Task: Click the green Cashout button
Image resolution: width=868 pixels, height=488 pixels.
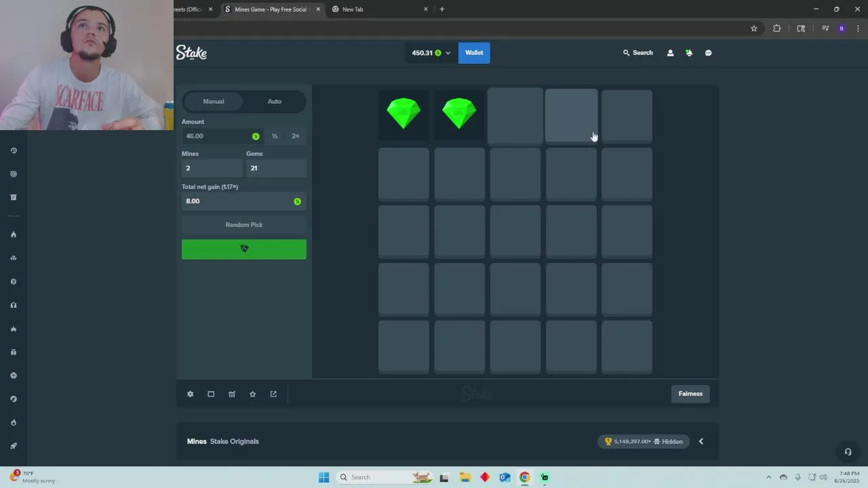Action: pyautogui.click(x=244, y=249)
